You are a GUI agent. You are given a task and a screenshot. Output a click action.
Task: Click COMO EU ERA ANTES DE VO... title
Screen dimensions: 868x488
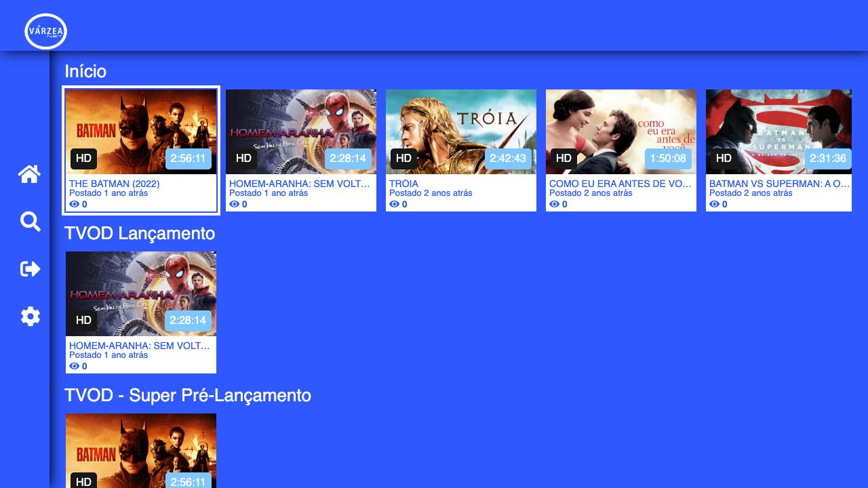620,184
